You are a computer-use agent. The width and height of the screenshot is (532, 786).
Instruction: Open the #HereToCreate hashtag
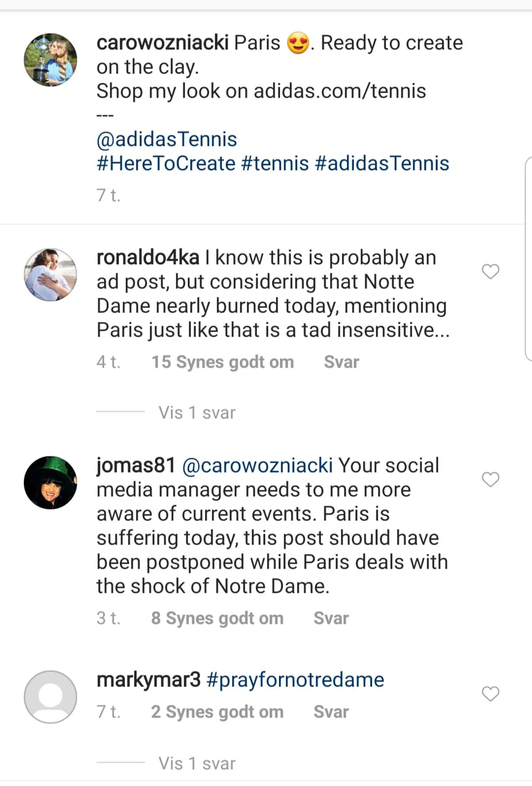[x=166, y=163]
